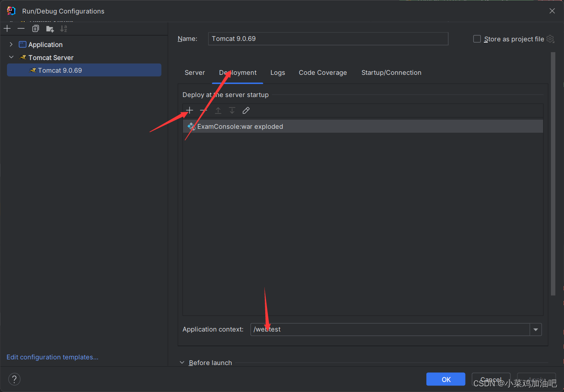Expand the Application configuration node
This screenshot has height=392, width=564.
pos(11,44)
